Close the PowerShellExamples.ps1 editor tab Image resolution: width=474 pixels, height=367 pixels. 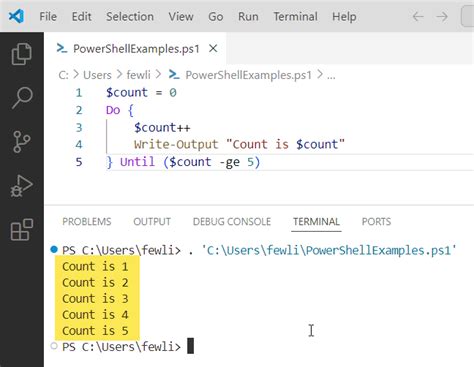[213, 49]
